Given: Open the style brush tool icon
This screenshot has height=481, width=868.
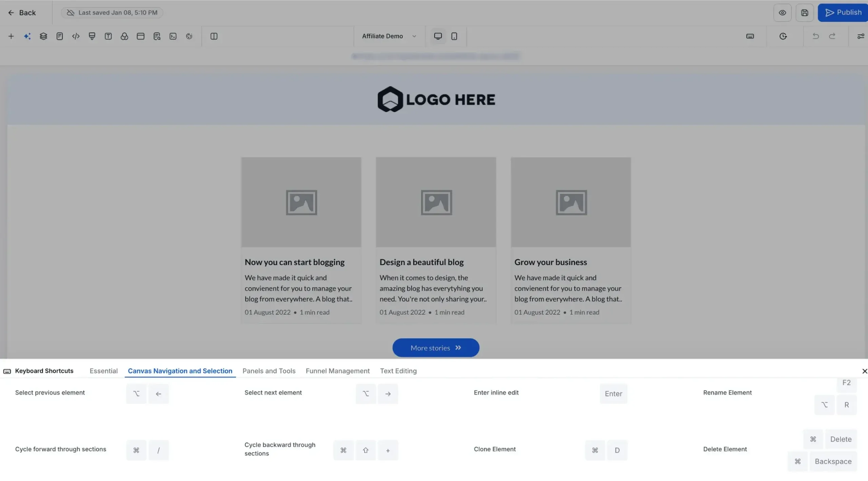Looking at the screenshot, I should point(92,36).
